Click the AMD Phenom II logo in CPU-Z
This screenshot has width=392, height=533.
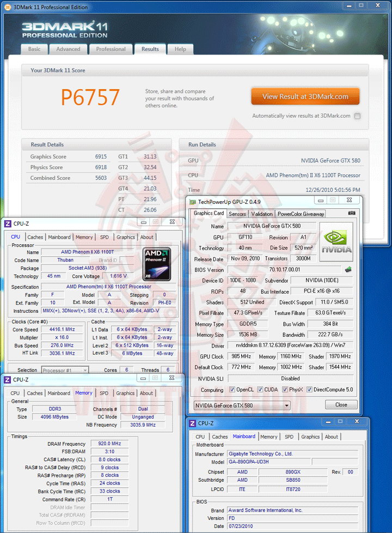[157, 264]
